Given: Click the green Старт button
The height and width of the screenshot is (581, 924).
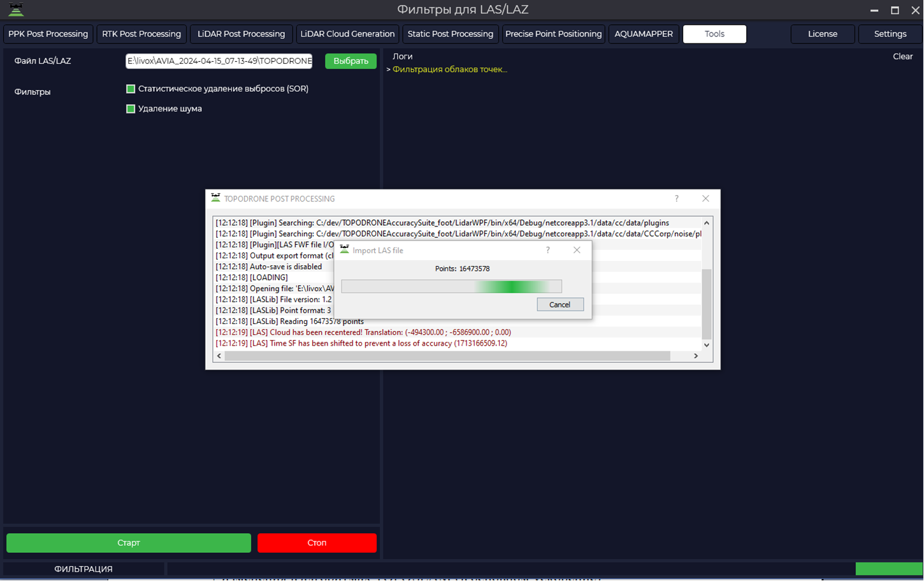Looking at the screenshot, I should pos(129,543).
